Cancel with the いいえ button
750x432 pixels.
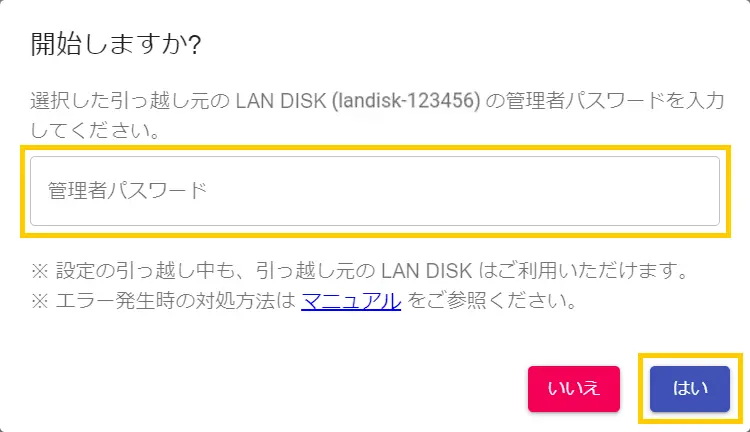(x=574, y=389)
